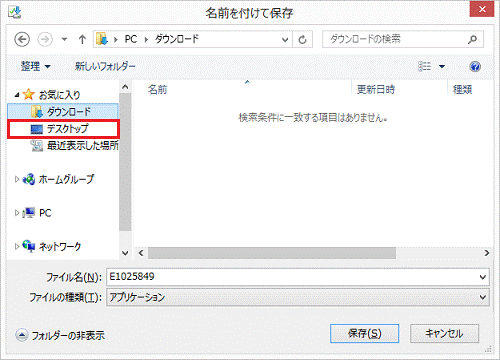Open the ファイルの種類 combo box
This screenshot has height=360, width=500.
(x=298, y=297)
